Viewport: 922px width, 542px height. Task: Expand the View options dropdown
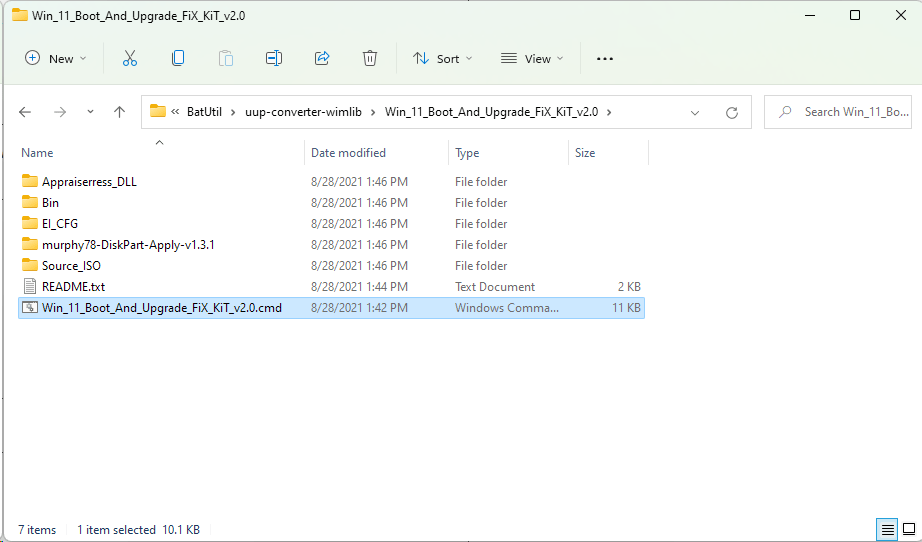click(532, 59)
